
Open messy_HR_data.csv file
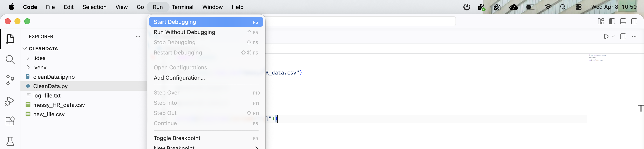(x=59, y=105)
